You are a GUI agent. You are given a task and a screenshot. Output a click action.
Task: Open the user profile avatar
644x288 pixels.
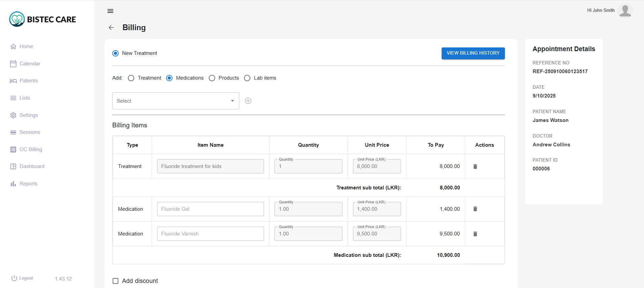(625, 11)
